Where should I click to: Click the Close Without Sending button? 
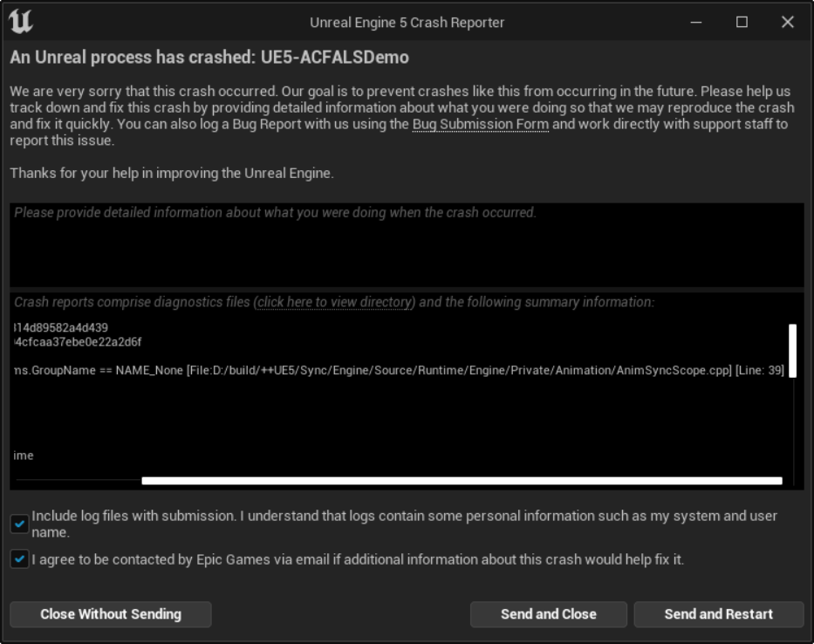click(110, 613)
